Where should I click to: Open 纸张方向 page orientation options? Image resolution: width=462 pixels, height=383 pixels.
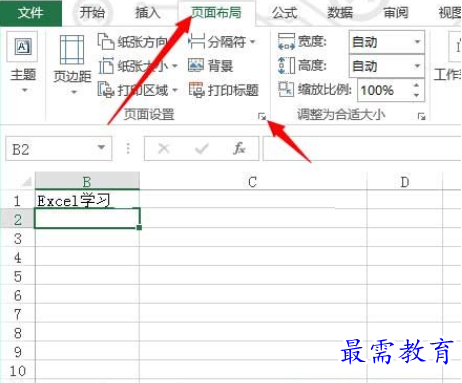pyautogui.click(x=133, y=42)
